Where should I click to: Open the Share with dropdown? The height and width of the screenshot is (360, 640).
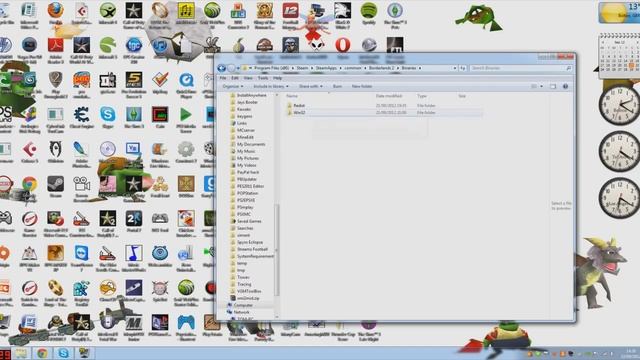[311, 87]
